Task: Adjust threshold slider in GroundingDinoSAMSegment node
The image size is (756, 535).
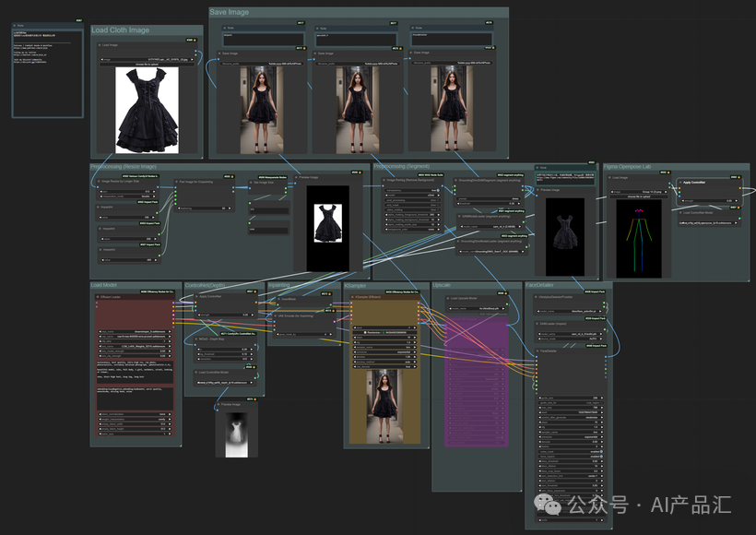Action: point(488,204)
